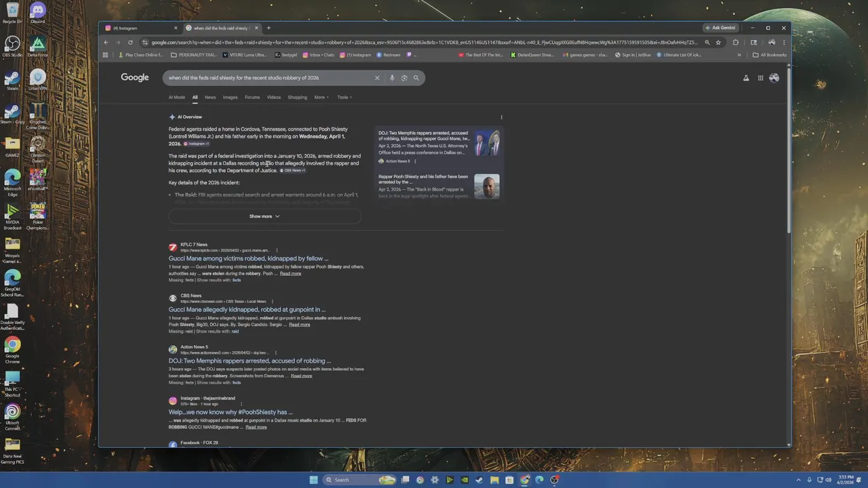Open the KPLC 7 News result options
The height and width of the screenshot is (488, 868).
point(277,251)
